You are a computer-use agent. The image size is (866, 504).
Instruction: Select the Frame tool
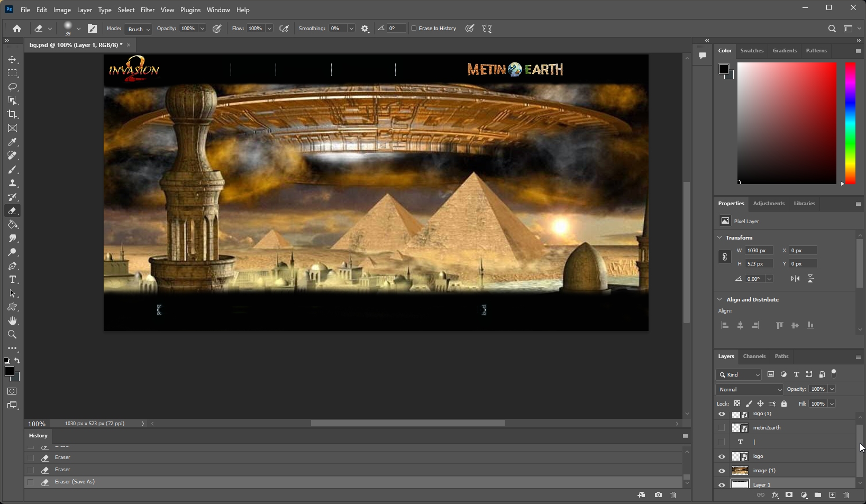[x=12, y=129]
